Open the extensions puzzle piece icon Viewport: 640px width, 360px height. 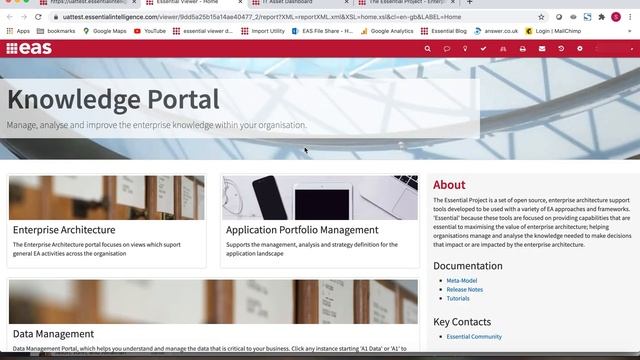(601, 17)
